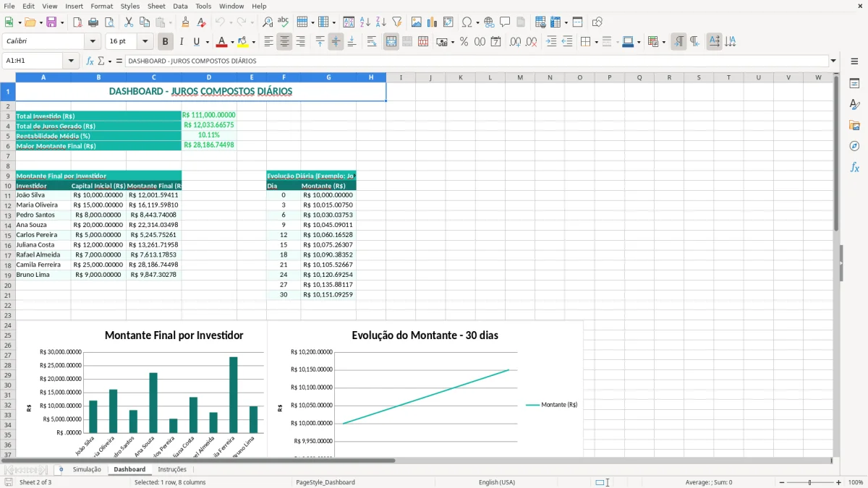This screenshot has width=868, height=488.
Task: Toggle Underline formatting
Action: 196,42
